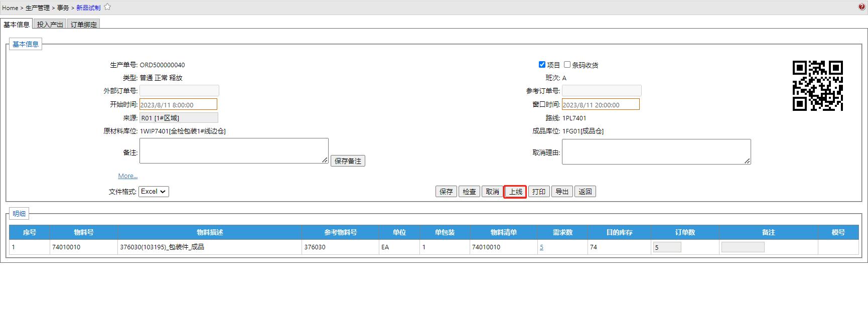The width and height of the screenshot is (868, 313).
Task: Click 原材料库位 value 1WIP7401
Action: click(x=183, y=131)
